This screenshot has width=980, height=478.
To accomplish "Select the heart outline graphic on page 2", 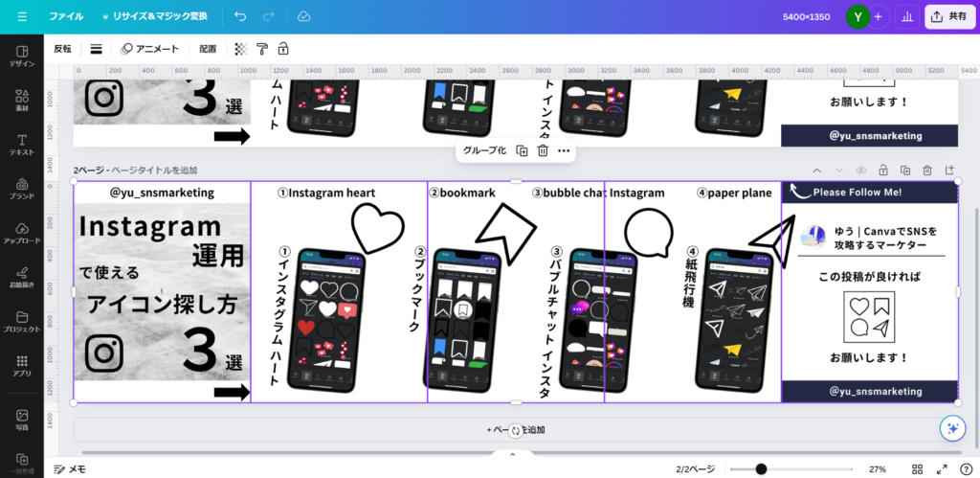I will pyautogui.click(x=377, y=229).
